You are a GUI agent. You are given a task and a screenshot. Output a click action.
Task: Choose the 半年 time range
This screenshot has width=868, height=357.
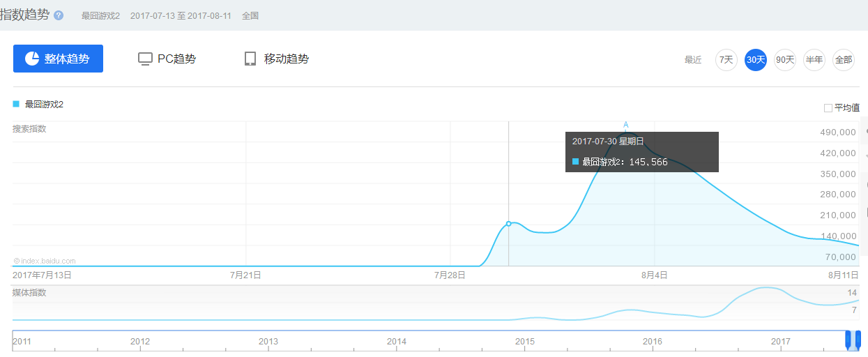[x=814, y=60]
